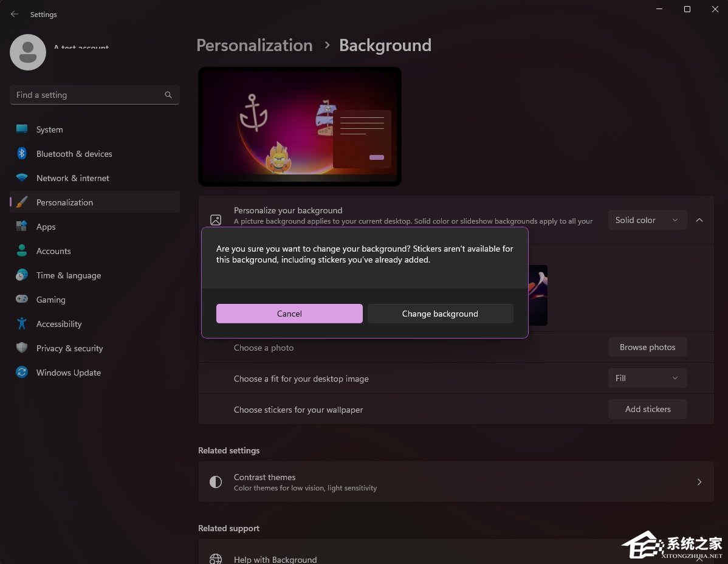Open the Fill fit dropdown
This screenshot has width=728, height=564.
coord(647,378)
